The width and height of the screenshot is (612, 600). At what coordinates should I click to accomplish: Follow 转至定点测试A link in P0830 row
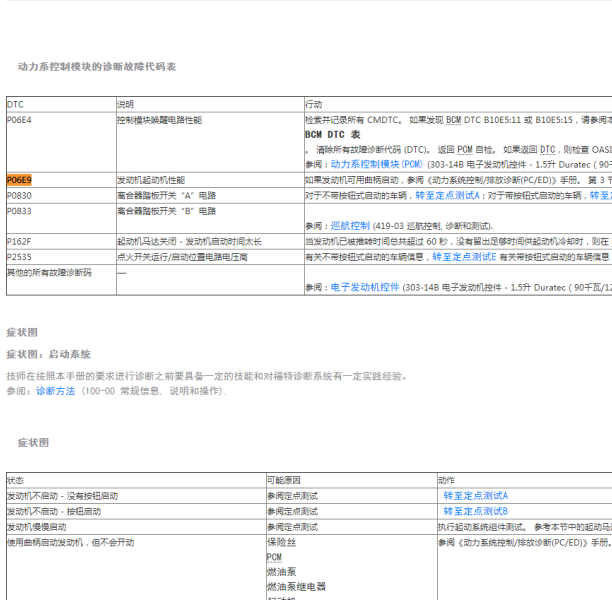447,195
